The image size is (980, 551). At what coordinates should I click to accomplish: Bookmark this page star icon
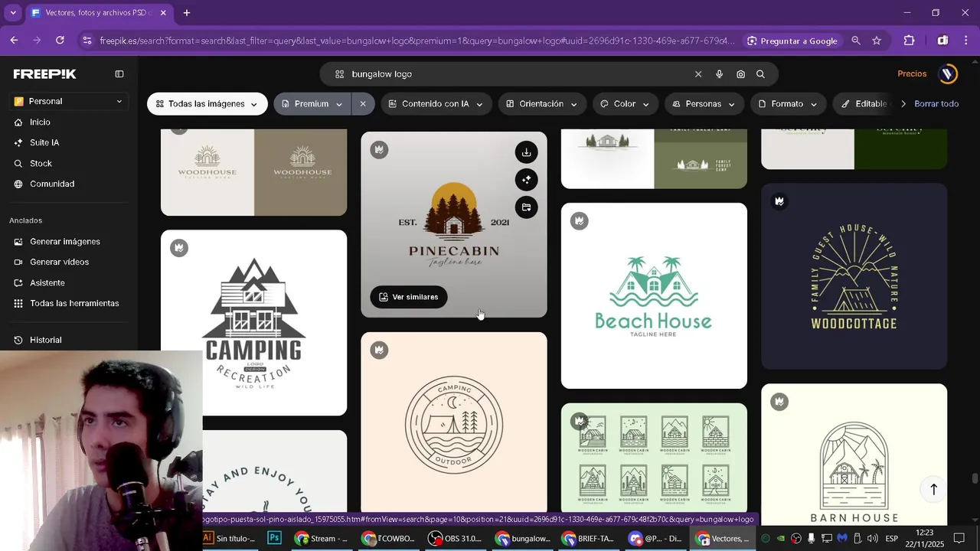(x=877, y=41)
